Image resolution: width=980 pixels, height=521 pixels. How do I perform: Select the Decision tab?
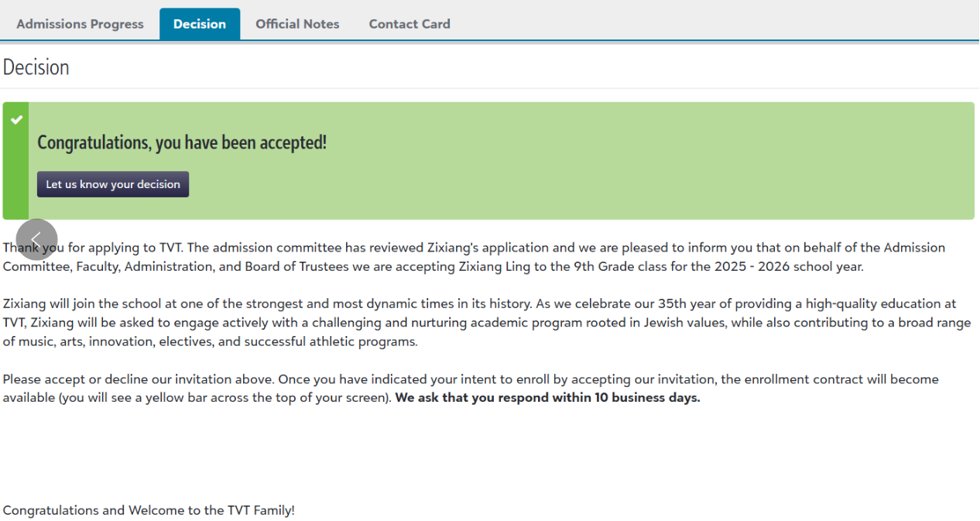[x=200, y=24]
